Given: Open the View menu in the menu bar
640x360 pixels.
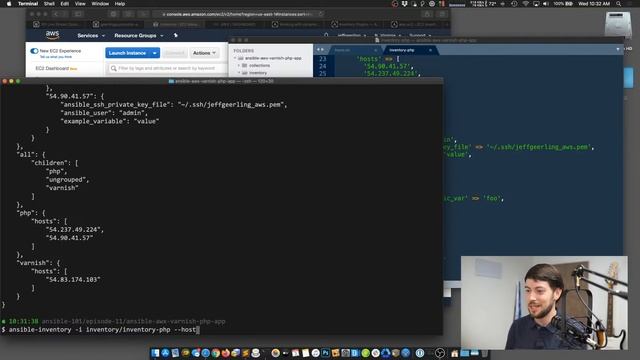Looking at the screenshot, I should coord(80,4).
